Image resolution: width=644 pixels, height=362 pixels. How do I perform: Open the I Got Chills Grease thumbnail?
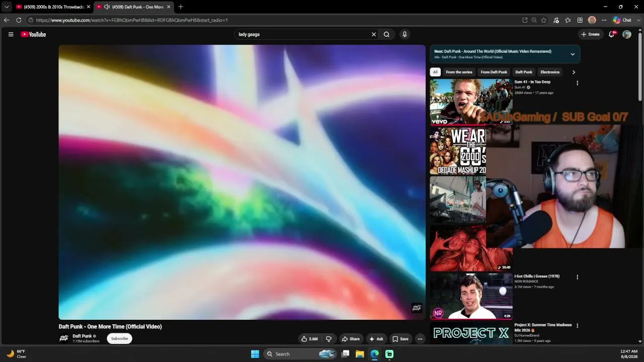471,296
